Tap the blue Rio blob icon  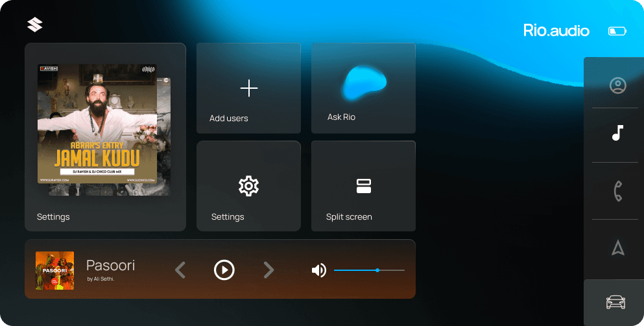point(364,84)
